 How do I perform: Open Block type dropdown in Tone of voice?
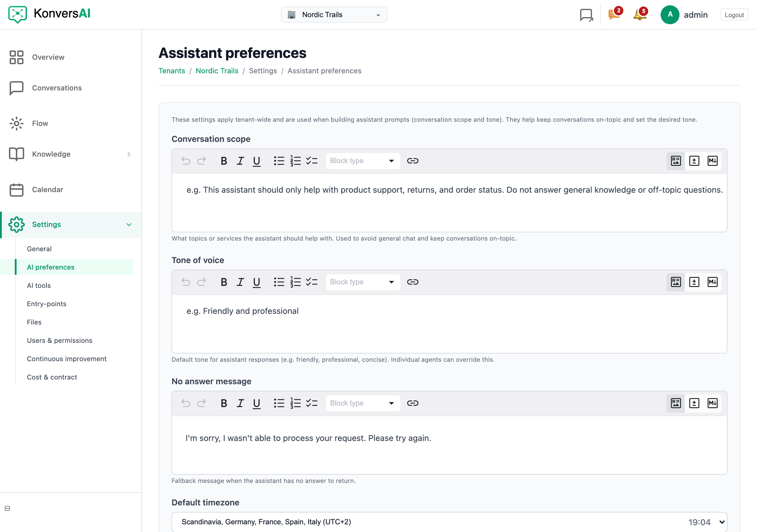(x=363, y=282)
